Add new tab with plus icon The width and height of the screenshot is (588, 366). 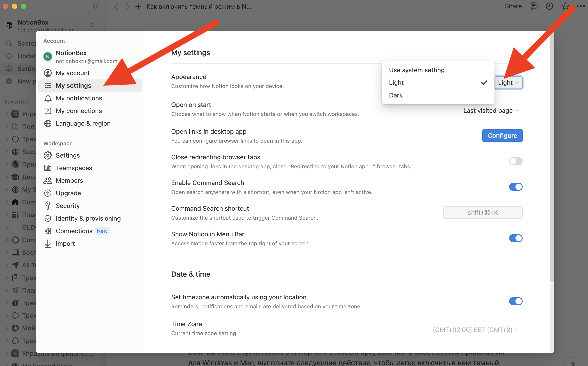[138, 7]
